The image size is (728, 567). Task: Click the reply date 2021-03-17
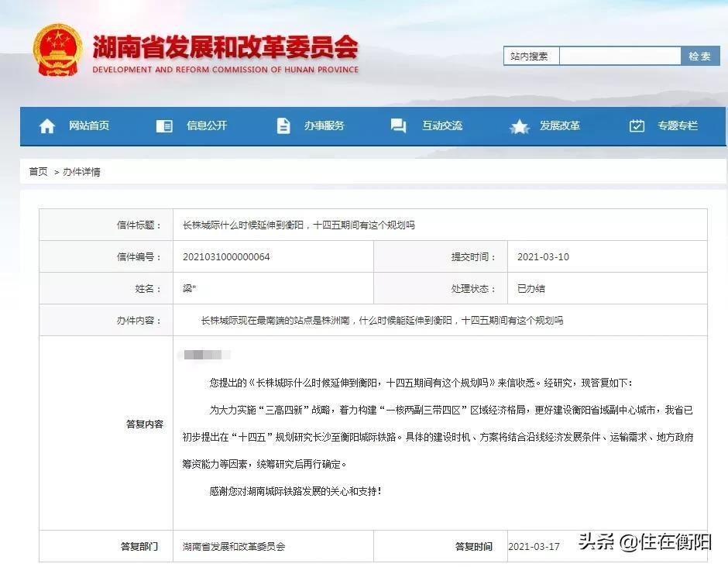tap(534, 547)
